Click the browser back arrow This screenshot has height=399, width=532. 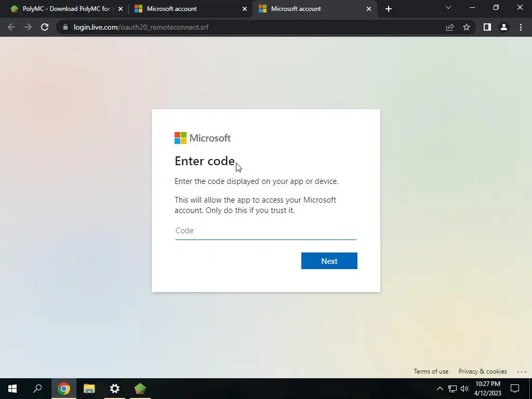tap(11, 27)
